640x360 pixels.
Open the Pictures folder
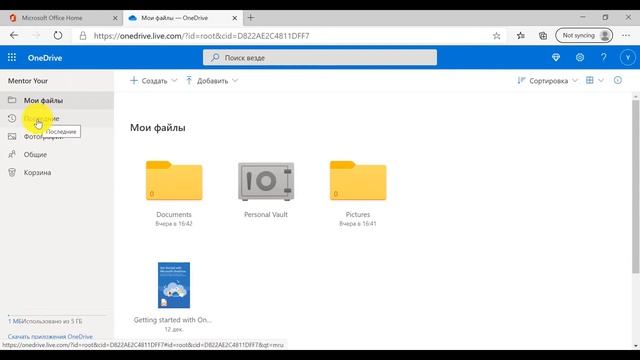(358, 180)
